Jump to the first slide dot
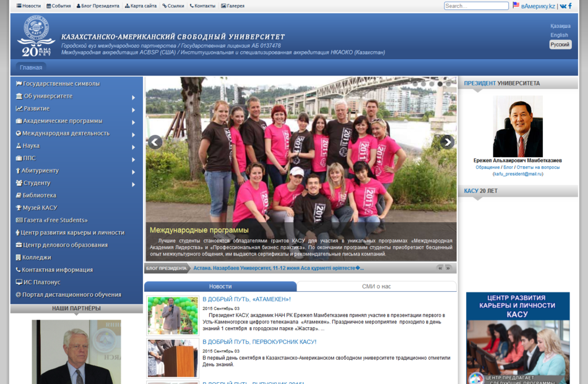Viewport: 588px width, 384px height. 415,84
